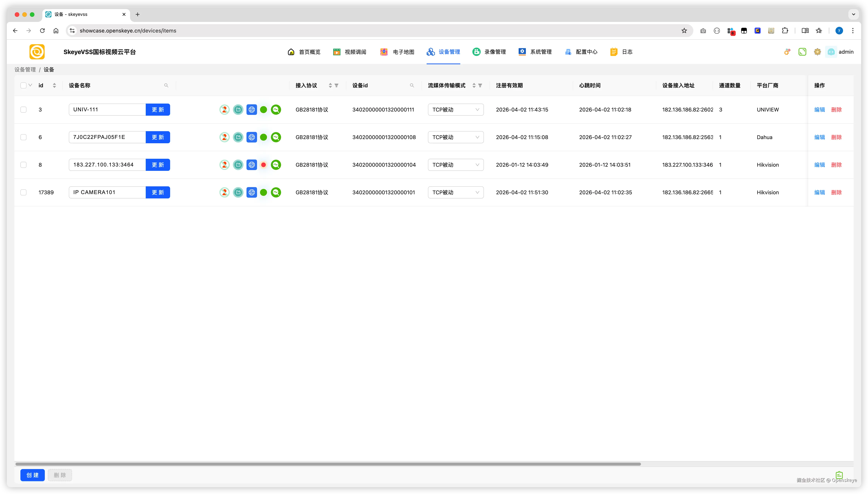Click the horizontal table scrollbar
Viewport: 868px width, 494px height.
coord(328,464)
